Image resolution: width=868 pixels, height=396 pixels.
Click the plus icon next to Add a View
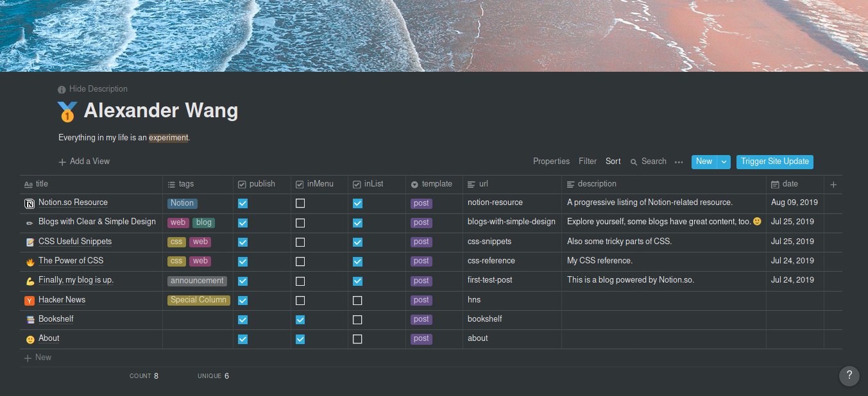(x=62, y=162)
